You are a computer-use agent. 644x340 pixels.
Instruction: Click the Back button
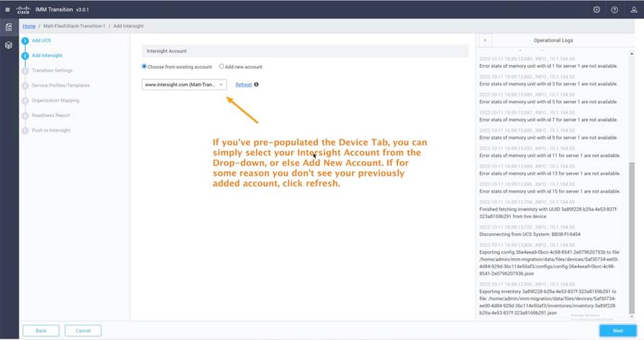[41, 331]
